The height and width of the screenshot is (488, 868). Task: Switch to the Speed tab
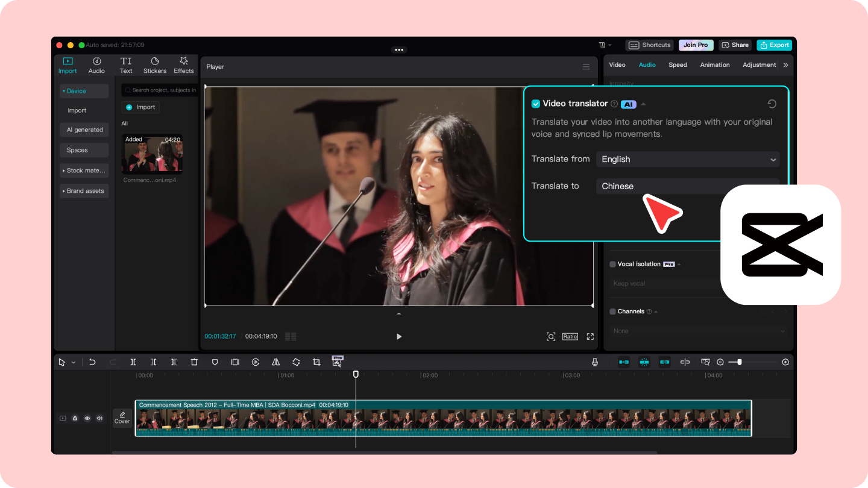(678, 65)
